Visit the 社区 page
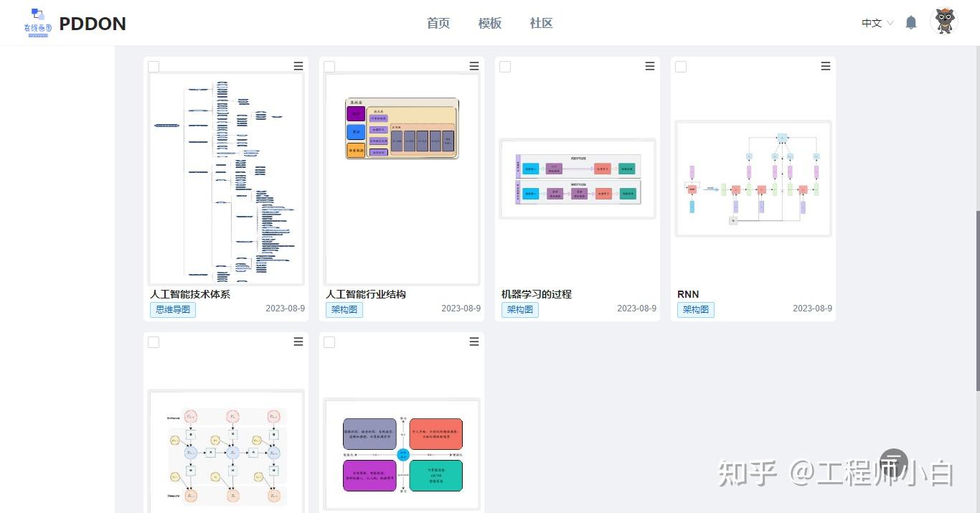 pyautogui.click(x=541, y=23)
